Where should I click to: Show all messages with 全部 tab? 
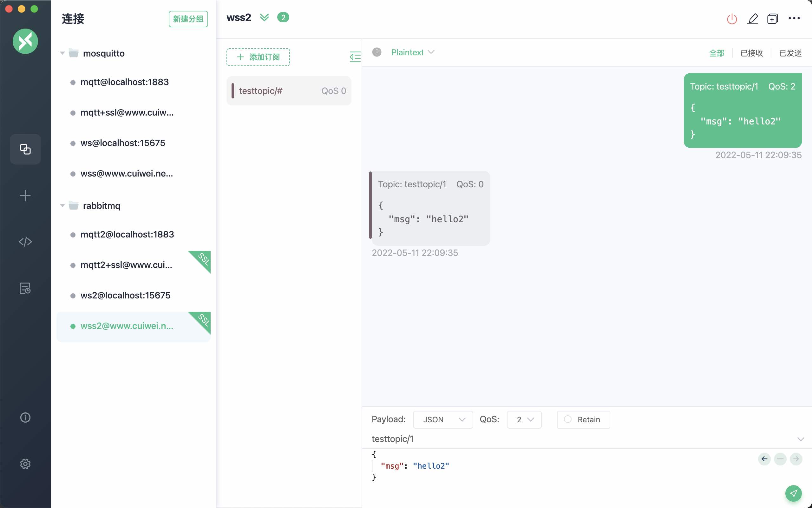pyautogui.click(x=717, y=53)
